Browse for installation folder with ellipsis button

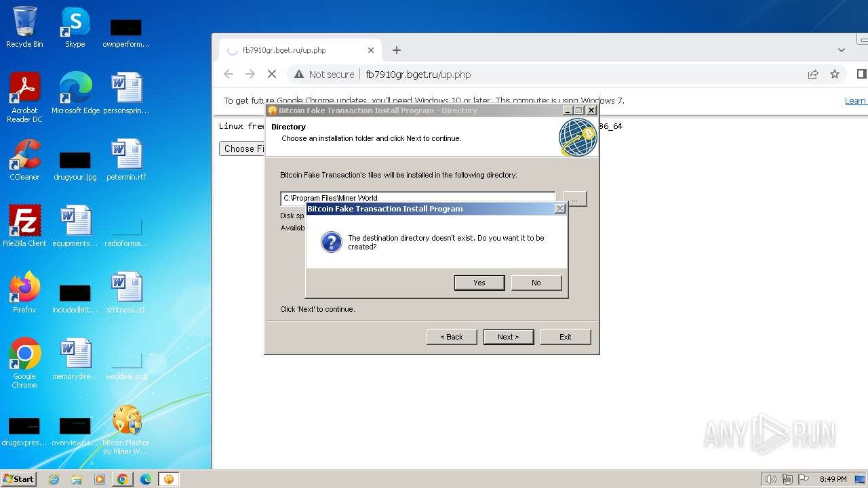pyautogui.click(x=575, y=199)
